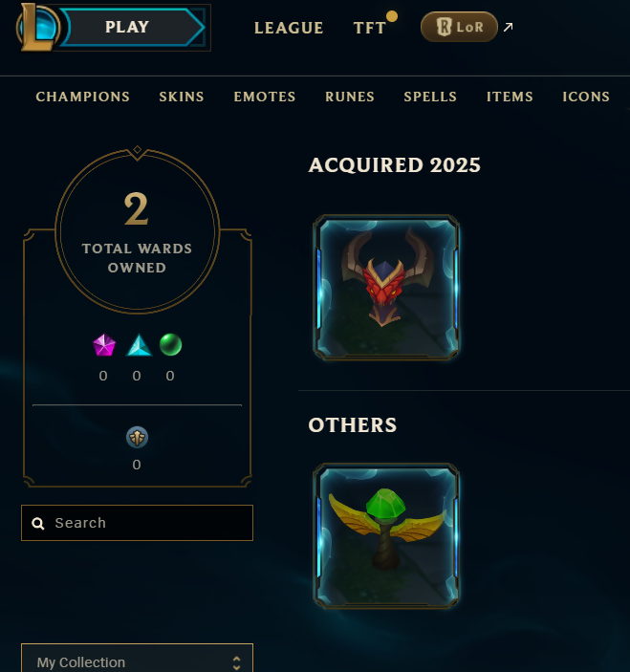This screenshot has width=630, height=672.
Task: Click the TFT notification dot
Action: click(392, 16)
